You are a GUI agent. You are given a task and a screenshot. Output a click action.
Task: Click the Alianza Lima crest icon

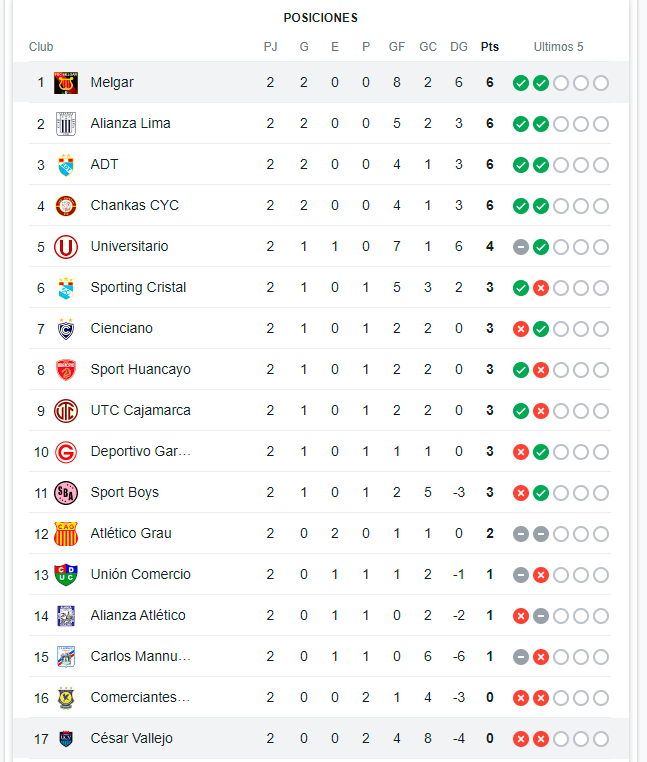click(66, 124)
